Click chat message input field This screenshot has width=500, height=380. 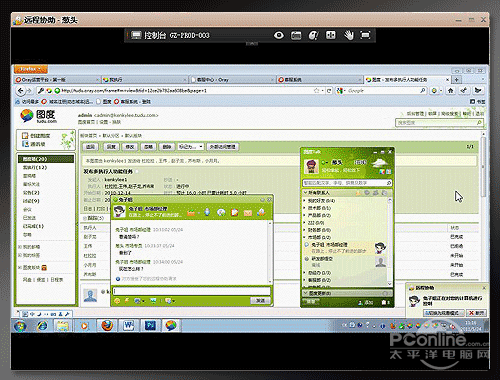point(192,291)
